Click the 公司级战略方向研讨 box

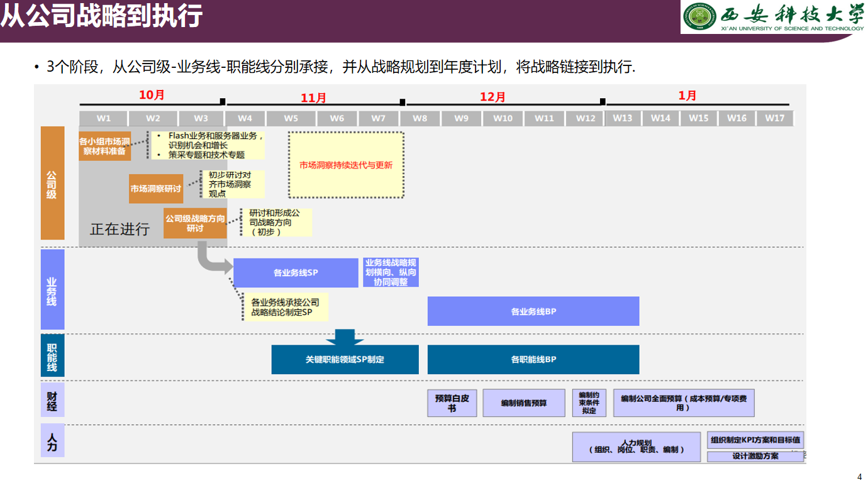click(195, 223)
